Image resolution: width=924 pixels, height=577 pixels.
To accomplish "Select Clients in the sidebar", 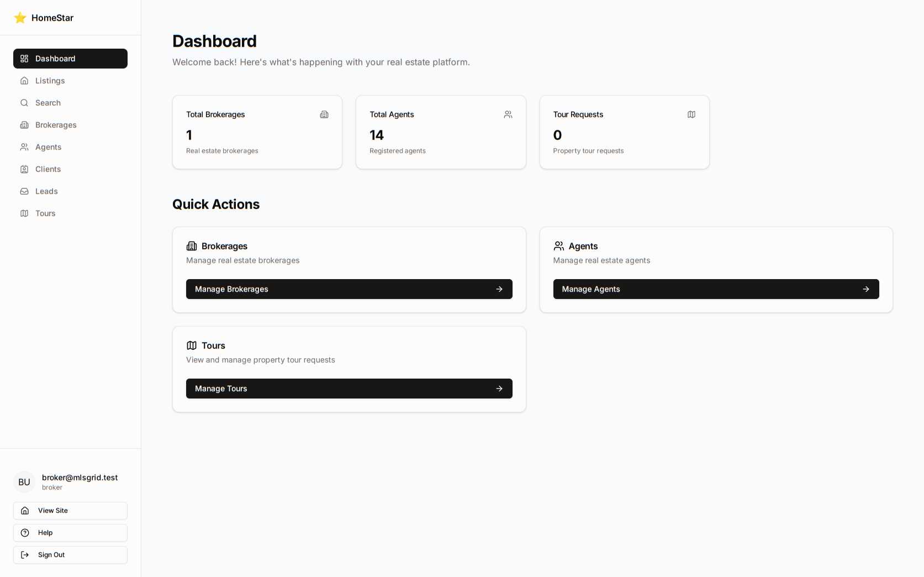I will point(48,169).
